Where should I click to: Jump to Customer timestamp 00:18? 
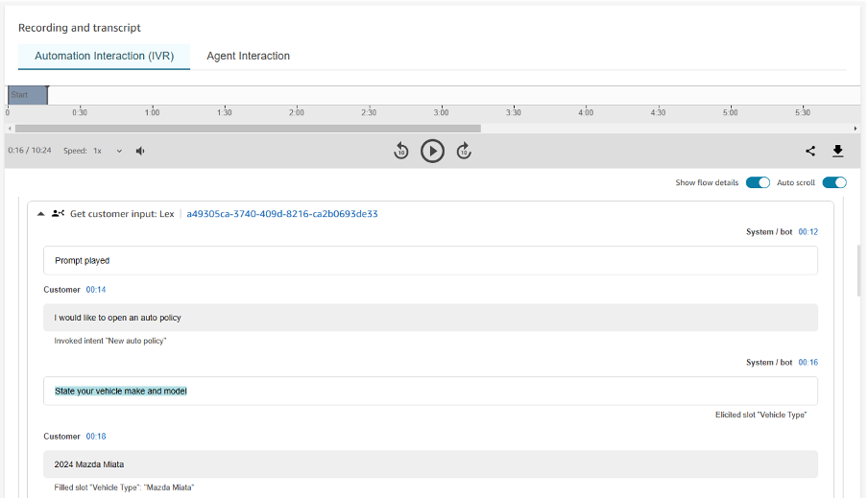pos(96,437)
